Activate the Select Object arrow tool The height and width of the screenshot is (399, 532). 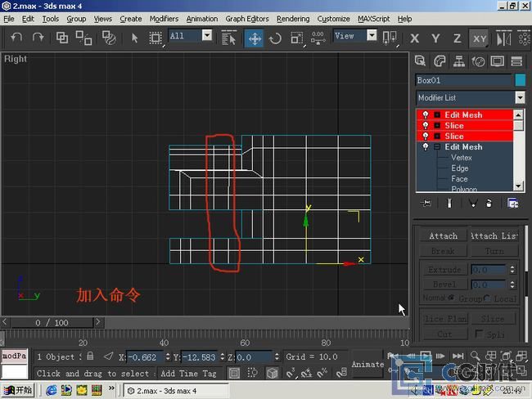tap(135, 38)
